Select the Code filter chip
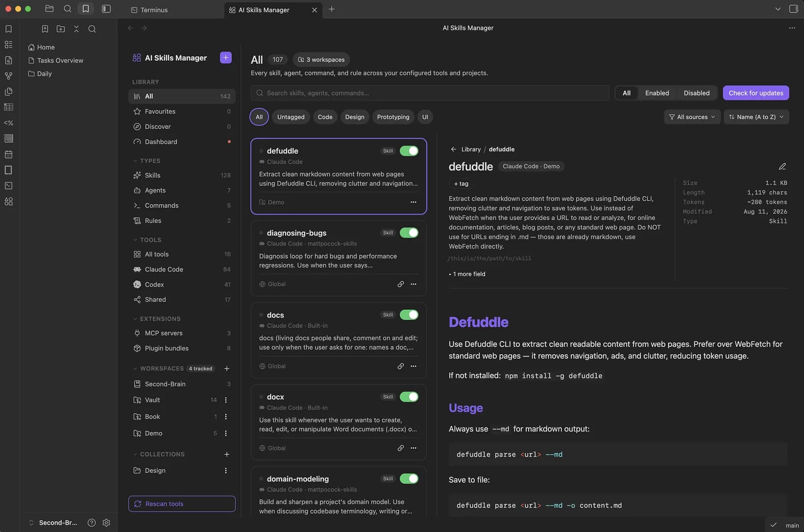The height and width of the screenshot is (532, 804). [x=325, y=117]
